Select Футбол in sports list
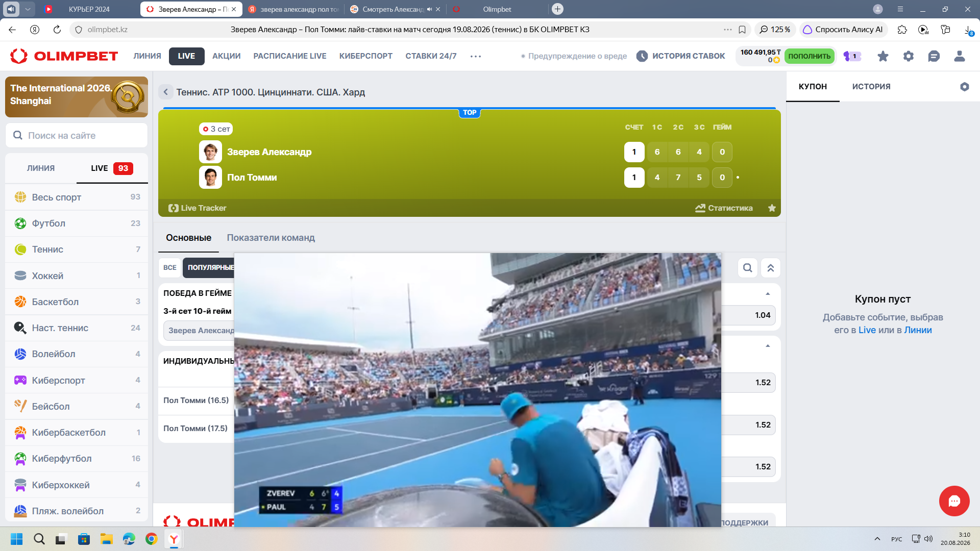The height and width of the screenshot is (551, 980). pos(77,223)
